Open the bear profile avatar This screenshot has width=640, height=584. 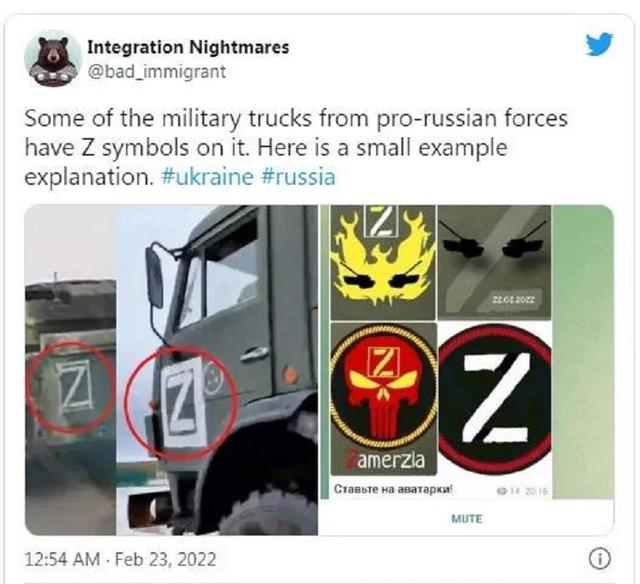pos(53,59)
